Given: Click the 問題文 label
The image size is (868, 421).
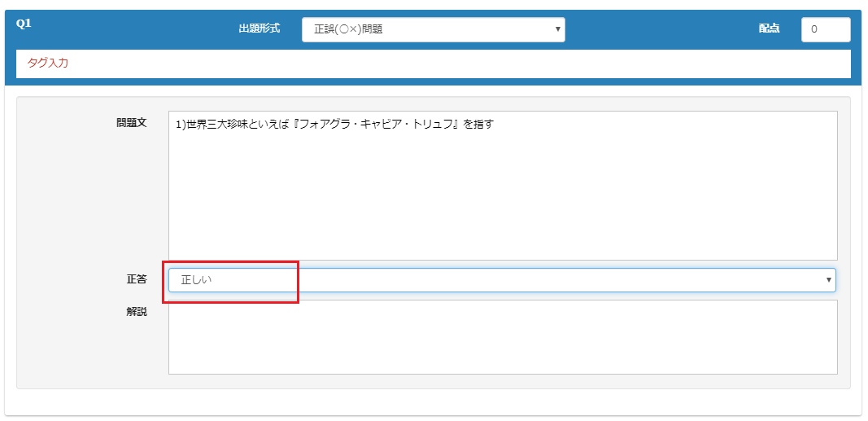Looking at the screenshot, I should (x=131, y=123).
